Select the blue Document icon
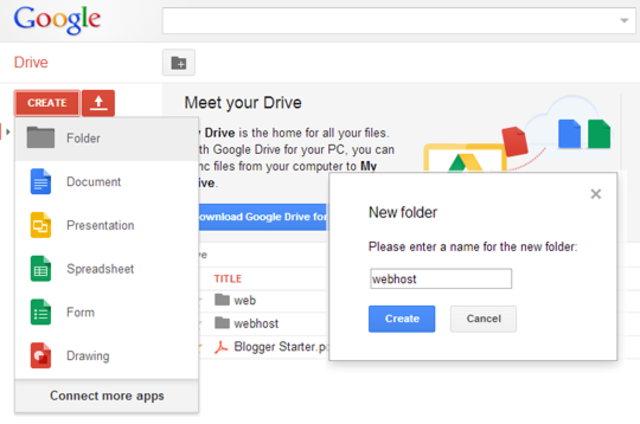The image size is (640, 424). [x=40, y=181]
